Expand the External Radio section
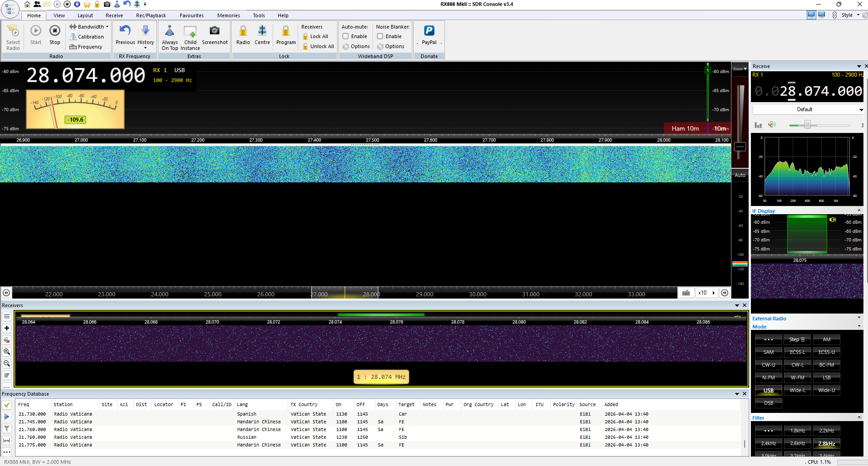 pyautogui.click(x=859, y=318)
